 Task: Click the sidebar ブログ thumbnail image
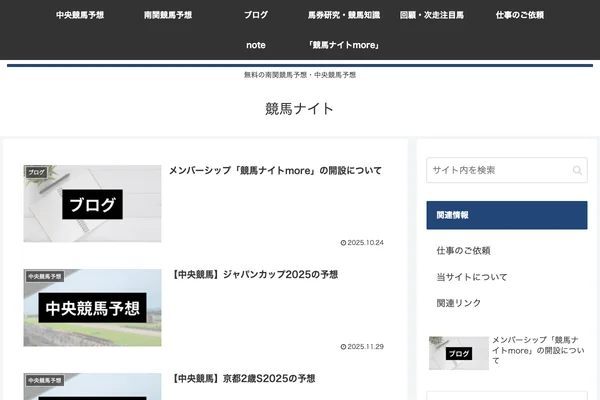(459, 353)
